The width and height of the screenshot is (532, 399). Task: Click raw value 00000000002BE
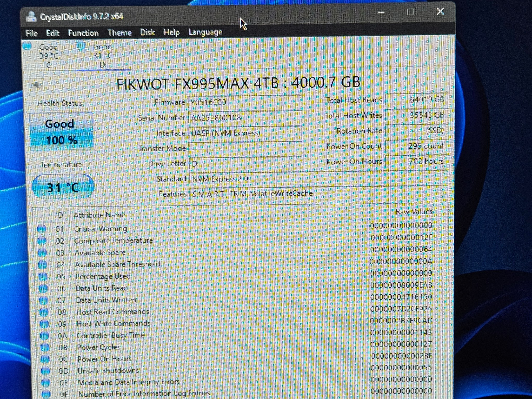(x=402, y=356)
